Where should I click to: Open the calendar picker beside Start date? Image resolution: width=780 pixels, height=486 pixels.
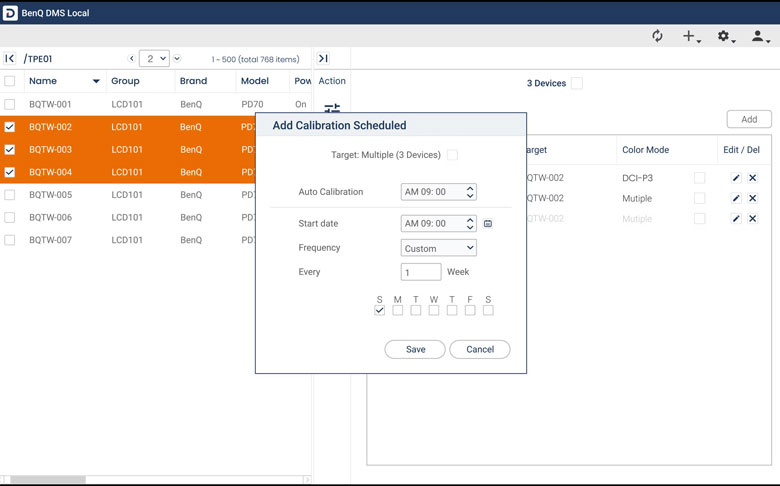click(x=488, y=224)
